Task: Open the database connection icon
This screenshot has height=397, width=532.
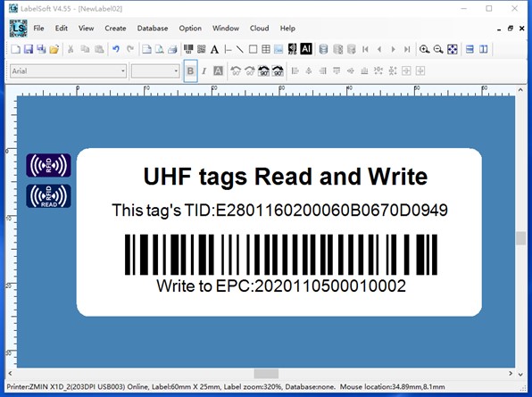Action: (x=323, y=49)
